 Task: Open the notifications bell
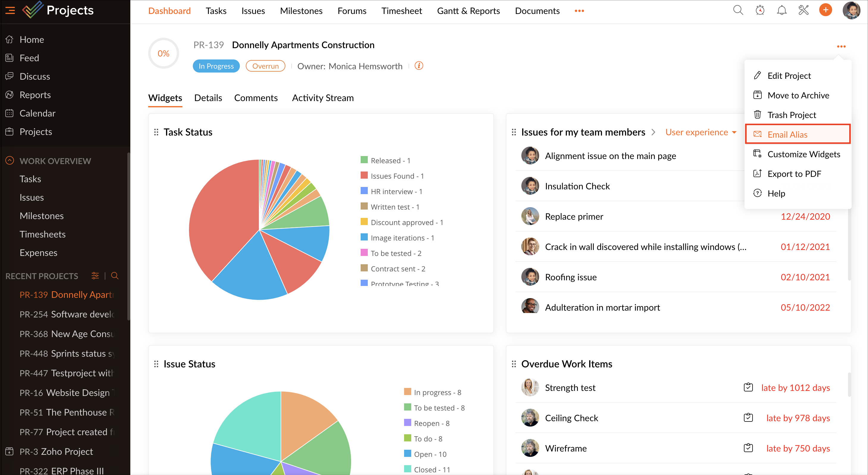781,10
